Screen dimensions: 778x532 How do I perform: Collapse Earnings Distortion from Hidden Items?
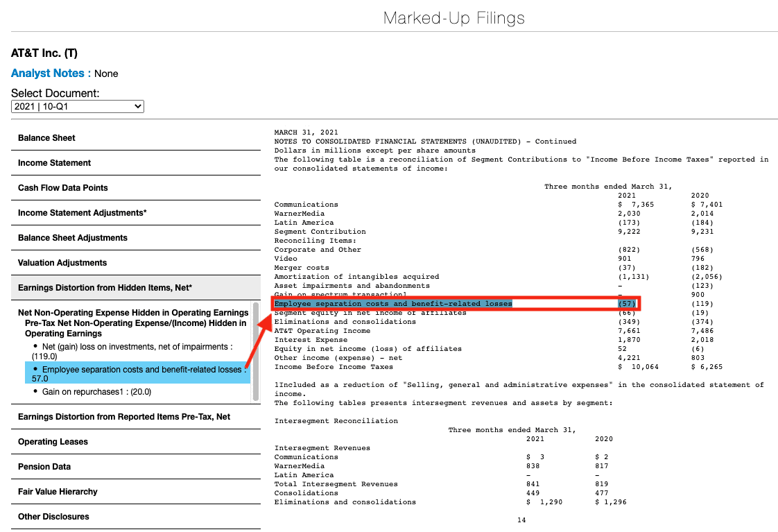point(135,288)
